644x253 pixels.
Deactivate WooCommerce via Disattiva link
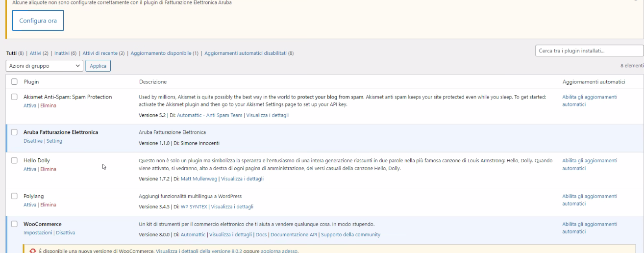(x=65, y=233)
